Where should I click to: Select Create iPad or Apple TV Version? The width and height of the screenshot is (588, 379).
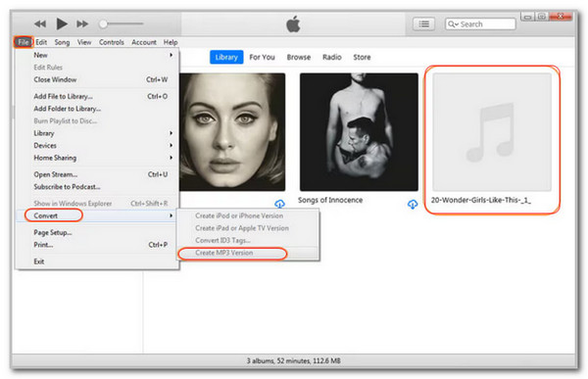pyautogui.click(x=248, y=228)
